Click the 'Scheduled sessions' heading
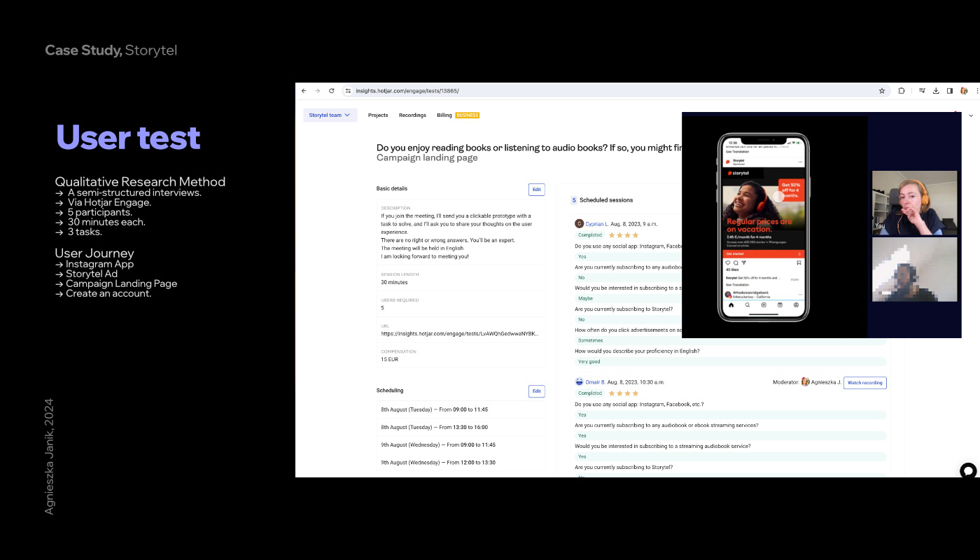This screenshot has width=980, height=560. [x=606, y=200]
